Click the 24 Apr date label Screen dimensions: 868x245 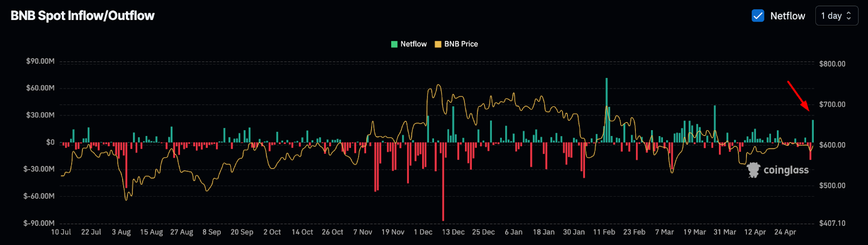[x=785, y=232]
